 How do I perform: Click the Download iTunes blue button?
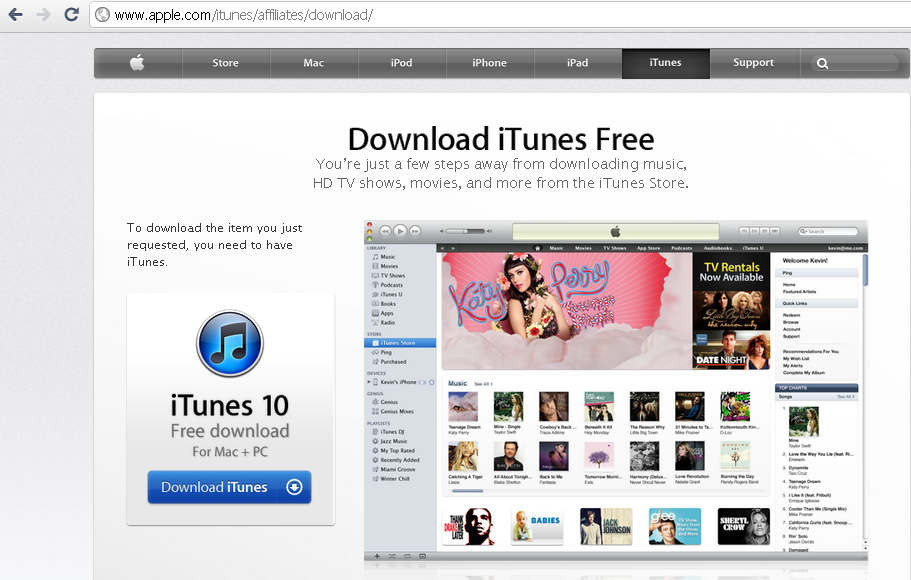[229, 487]
